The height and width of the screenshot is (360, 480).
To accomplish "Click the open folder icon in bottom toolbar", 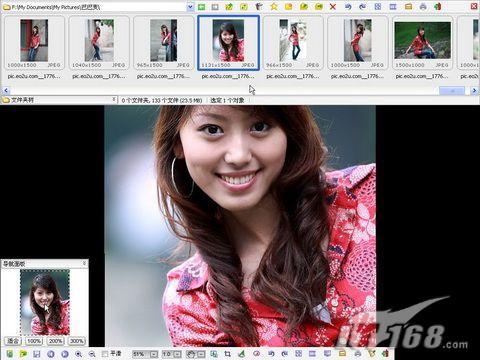I will point(23,354).
